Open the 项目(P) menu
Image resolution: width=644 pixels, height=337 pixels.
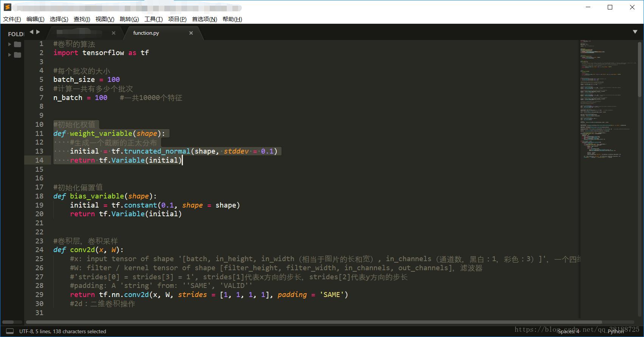[x=177, y=19]
